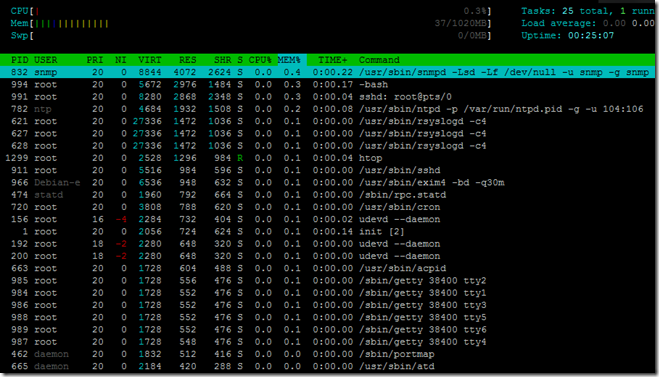
Task: Select udevd --daemon row PID 200
Action: [327, 256]
